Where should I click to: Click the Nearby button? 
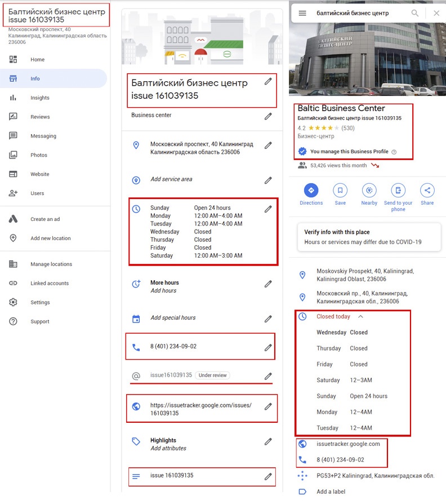click(369, 194)
